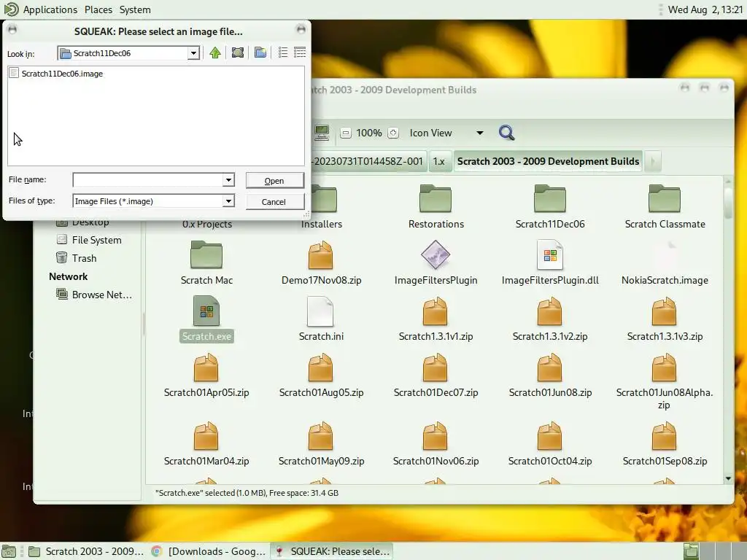This screenshot has height=560, width=747.
Task: Select the Scratch Mac folder
Action: pos(206,262)
